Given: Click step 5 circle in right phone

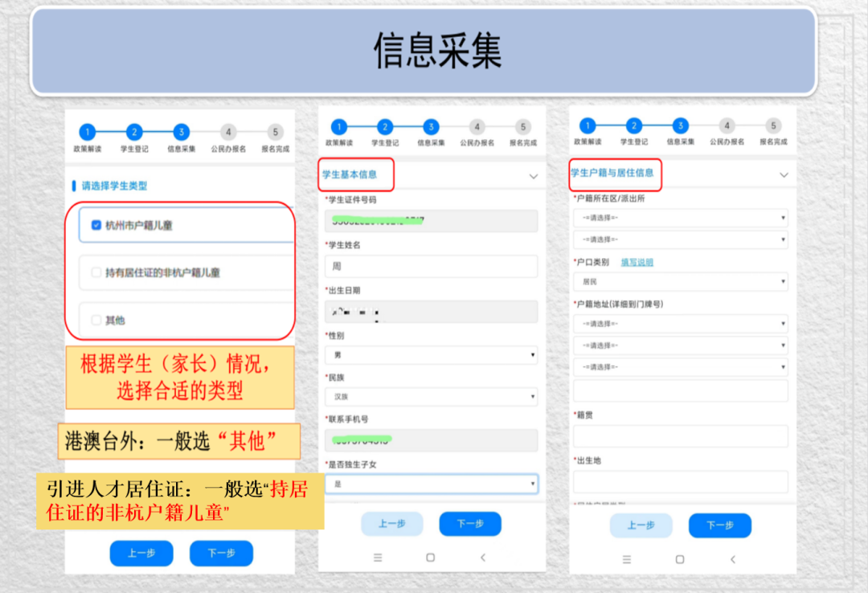Looking at the screenshot, I should pyautogui.click(x=773, y=125).
